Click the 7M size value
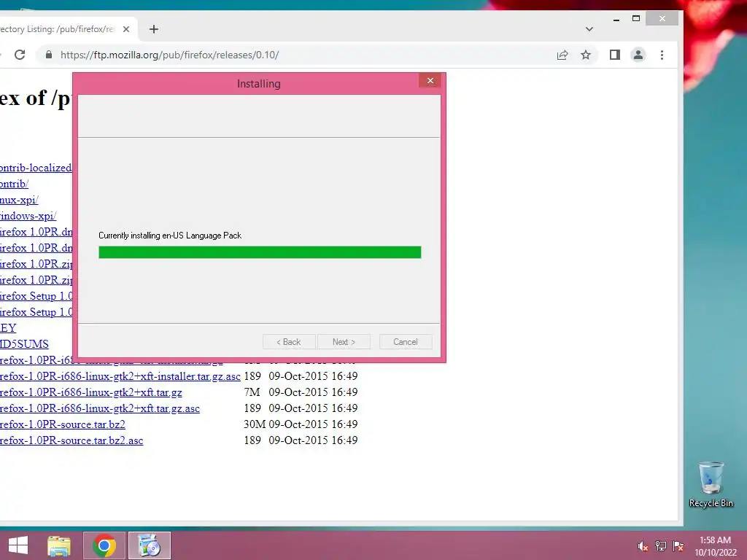The image size is (747, 560). pyautogui.click(x=252, y=392)
